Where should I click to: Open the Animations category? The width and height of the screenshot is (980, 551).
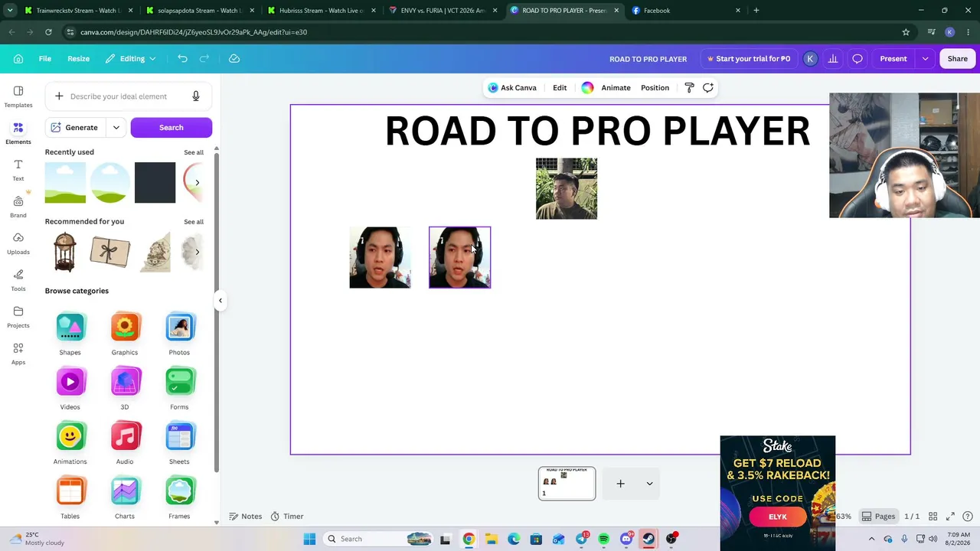point(70,443)
